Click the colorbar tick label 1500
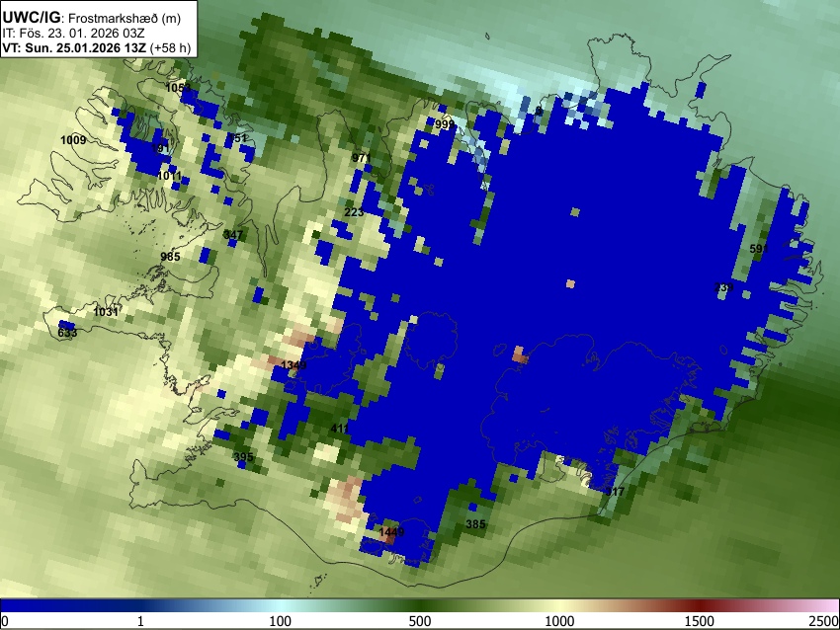 click(x=700, y=621)
